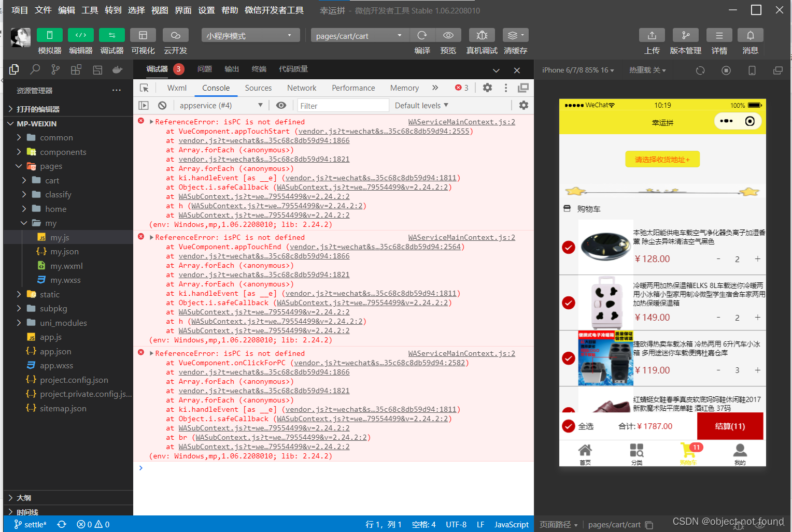Uncheck the ¥128.00 cart item checkbox

tap(569, 248)
